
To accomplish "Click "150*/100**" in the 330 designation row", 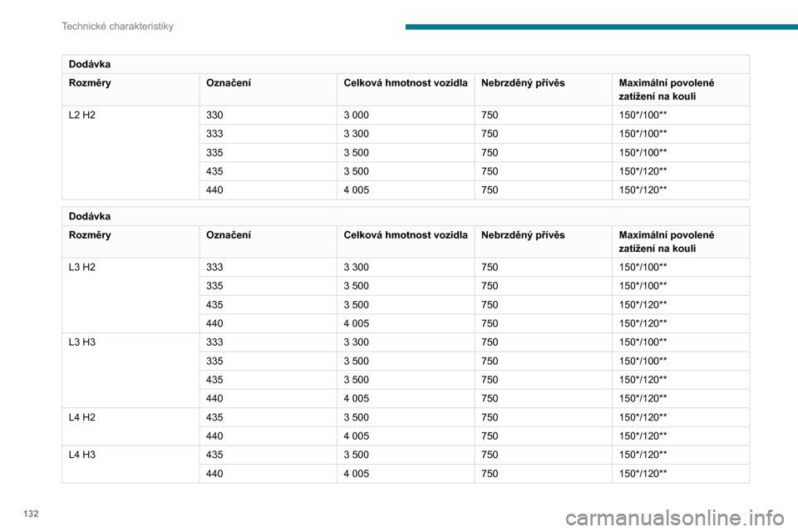I will coord(643,115).
